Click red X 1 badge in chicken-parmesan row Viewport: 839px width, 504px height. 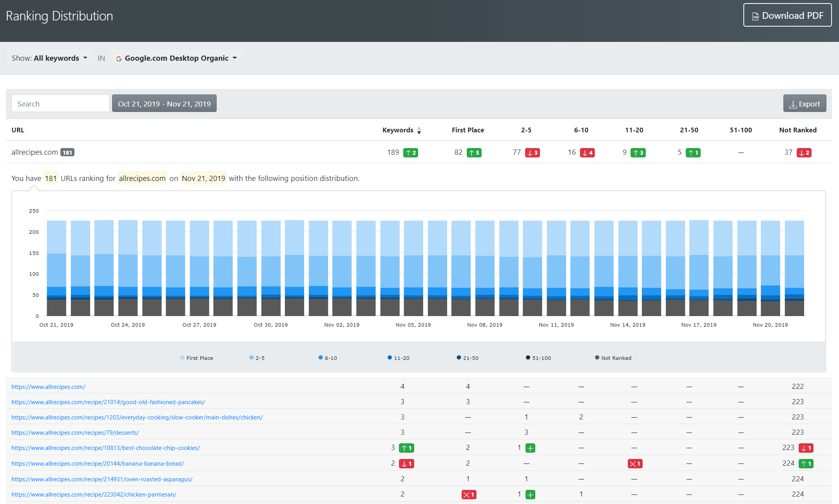[469, 495]
